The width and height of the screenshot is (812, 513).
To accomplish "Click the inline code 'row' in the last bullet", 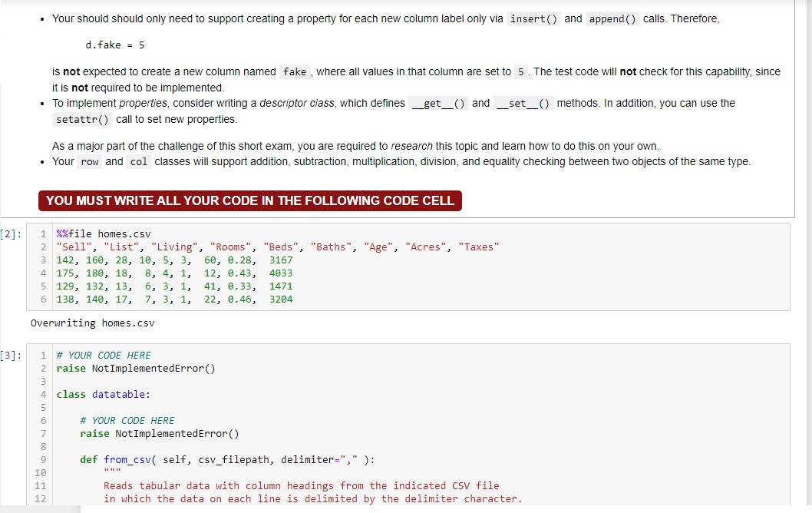I will [90, 162].
